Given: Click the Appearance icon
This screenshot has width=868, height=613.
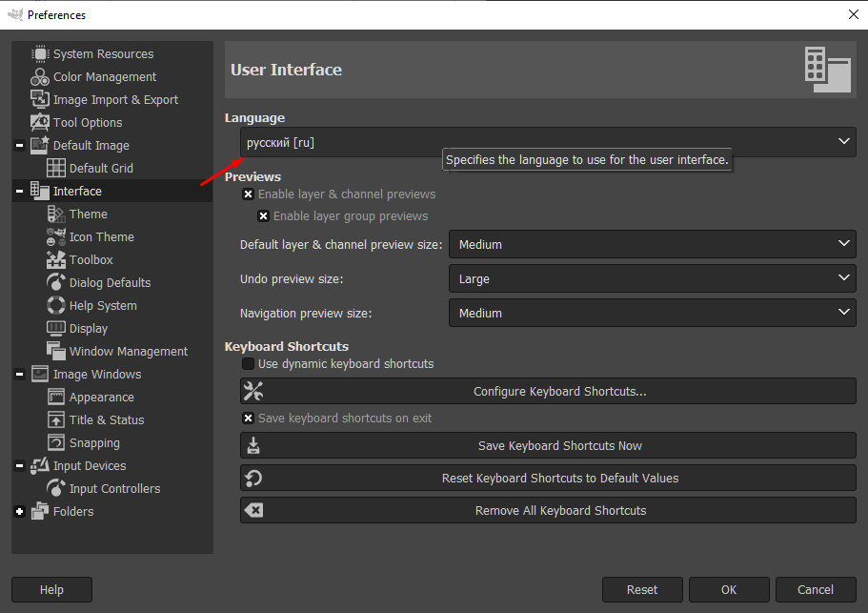Looking at the screenshot, I should (x=56, y=397).
